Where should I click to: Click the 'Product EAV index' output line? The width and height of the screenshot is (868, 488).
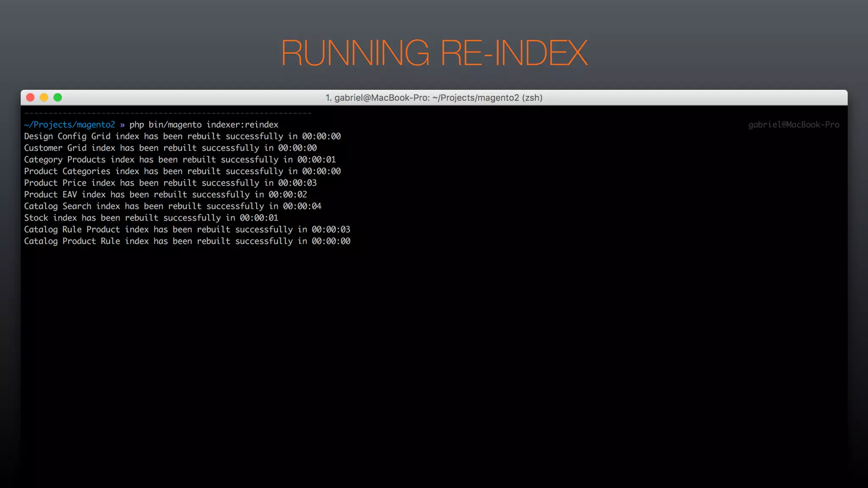[165, 194]
